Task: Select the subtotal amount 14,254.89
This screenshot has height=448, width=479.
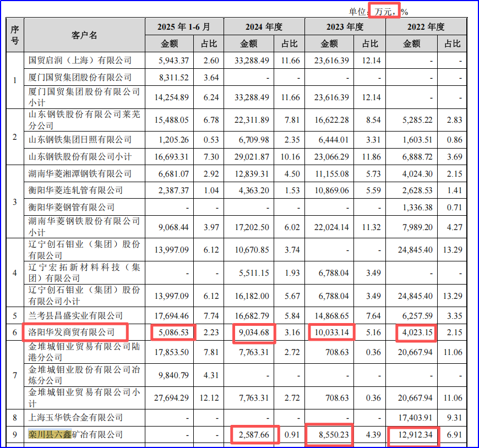Action: pos(171,97)
